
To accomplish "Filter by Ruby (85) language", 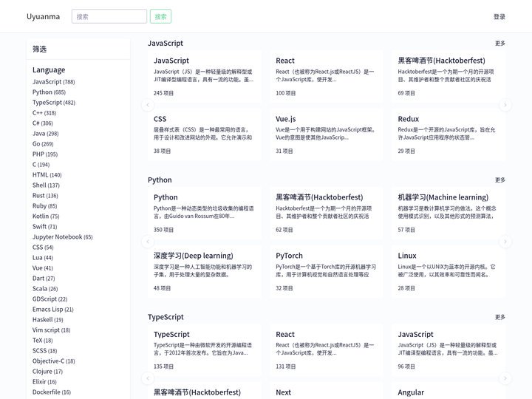I will pos(44,206).
